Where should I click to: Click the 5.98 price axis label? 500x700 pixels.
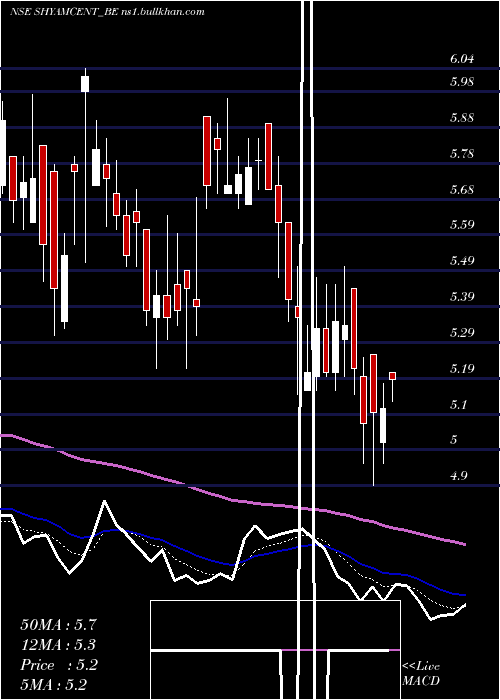[x=462, y=82]
